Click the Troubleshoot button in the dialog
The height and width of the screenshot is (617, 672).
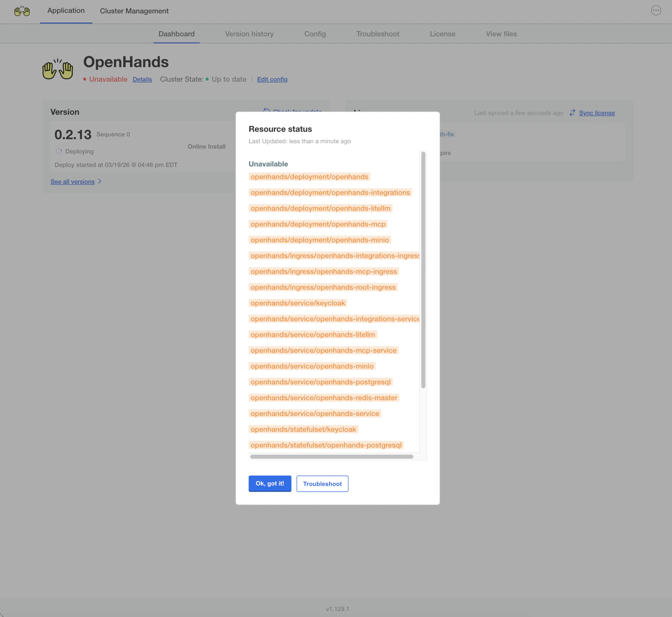tap(322, 484)
